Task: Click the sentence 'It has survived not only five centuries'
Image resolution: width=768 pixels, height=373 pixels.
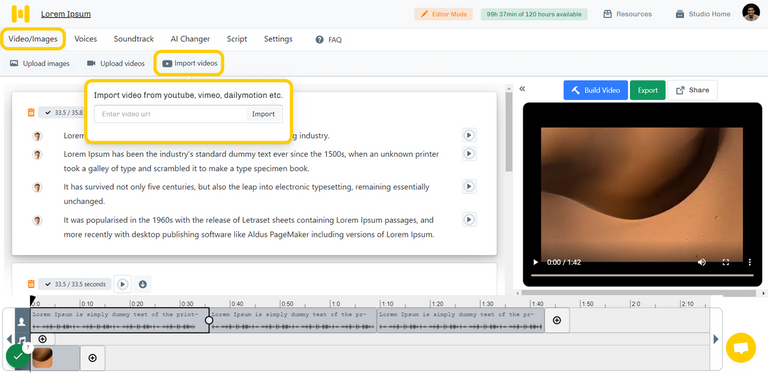Action: click(x=246, y=194)
